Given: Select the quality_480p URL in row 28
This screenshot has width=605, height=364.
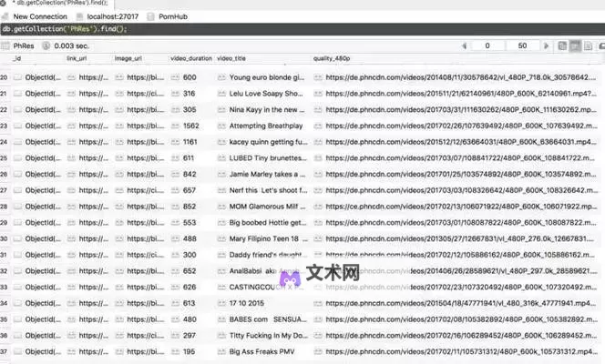Looking at the screenshot, I should coord(461,207).
